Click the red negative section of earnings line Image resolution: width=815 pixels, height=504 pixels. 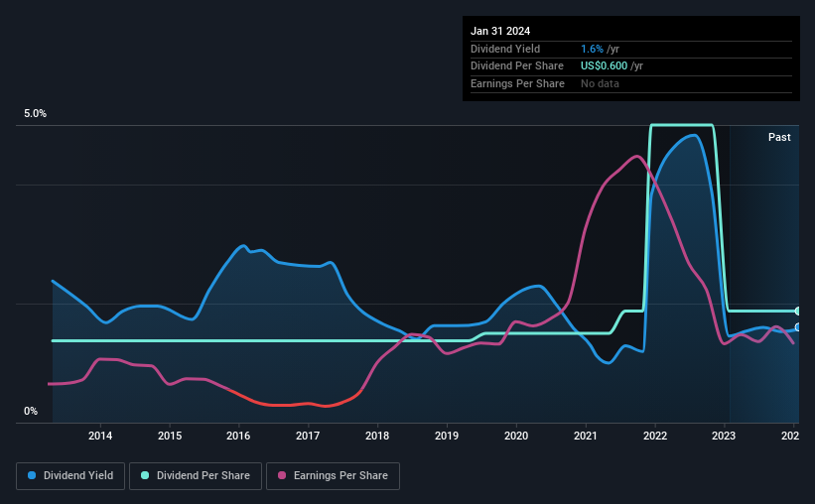pyautogui.click(x=291, y=404)
